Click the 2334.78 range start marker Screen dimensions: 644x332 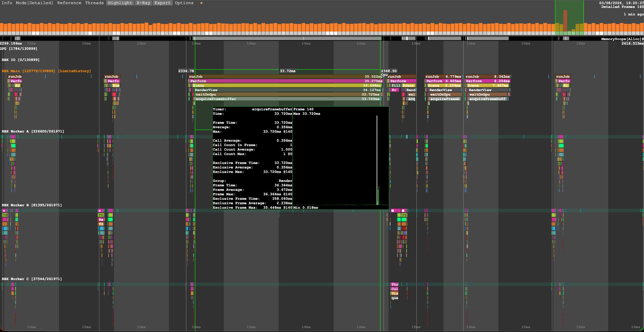click(x=186, y=71)
